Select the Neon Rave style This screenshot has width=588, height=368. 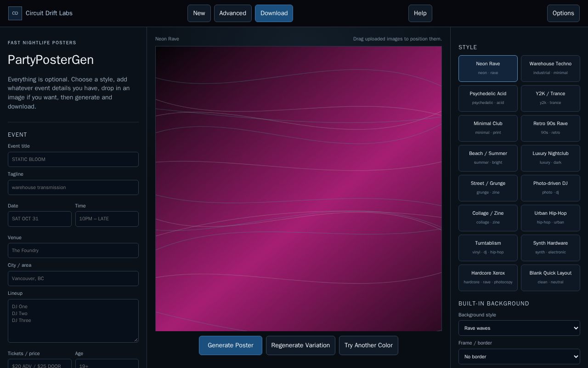click(x=488, y=69)
